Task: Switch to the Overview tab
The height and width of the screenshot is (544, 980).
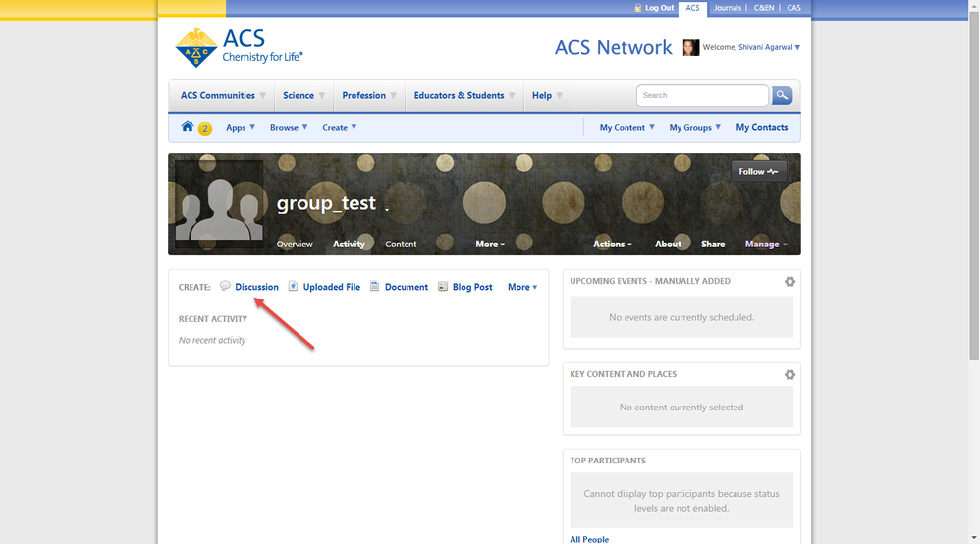Action: 295,244
